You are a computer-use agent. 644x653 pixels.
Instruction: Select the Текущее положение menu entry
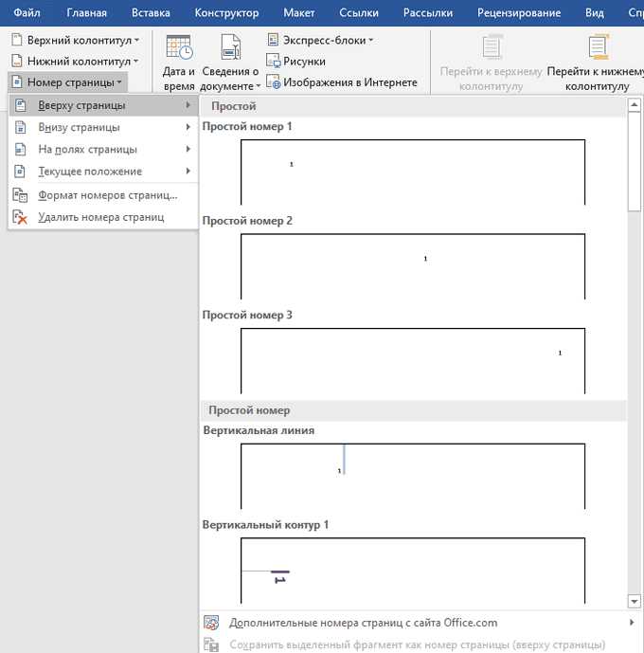[103, 172]
